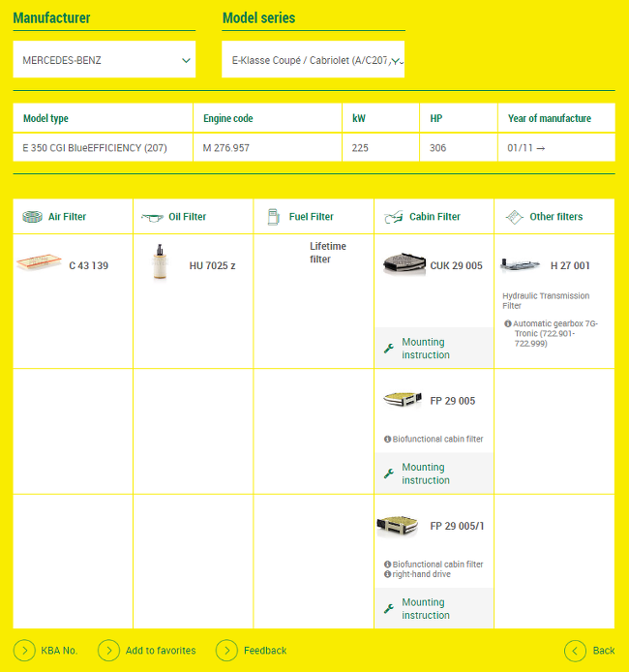Open the C 43 139 air filter image

tap(39, 261)
